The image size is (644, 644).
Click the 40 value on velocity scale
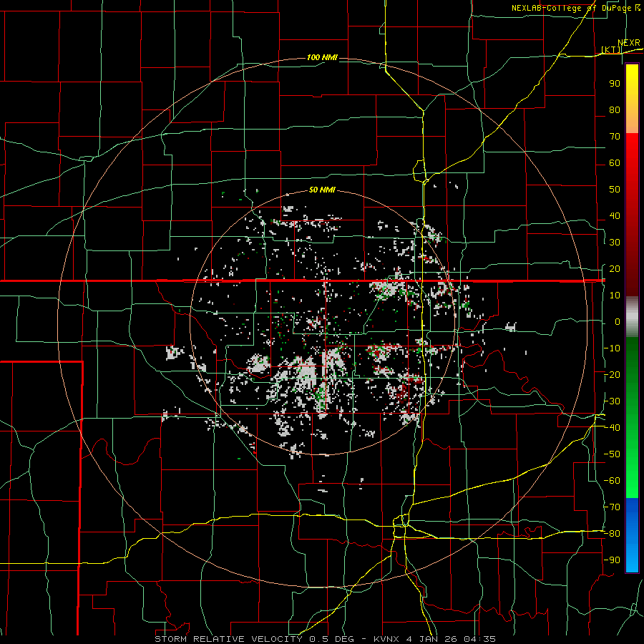tap(615, 216)
